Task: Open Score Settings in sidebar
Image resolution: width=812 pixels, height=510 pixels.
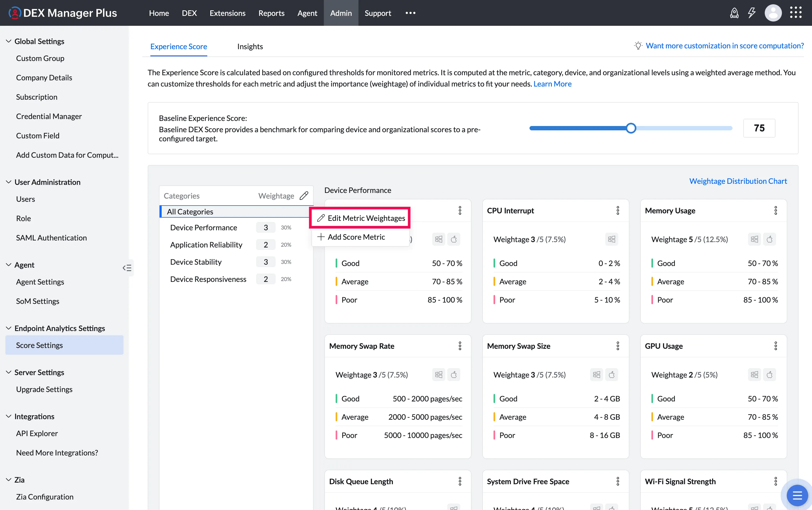Action: coord(64,345)
